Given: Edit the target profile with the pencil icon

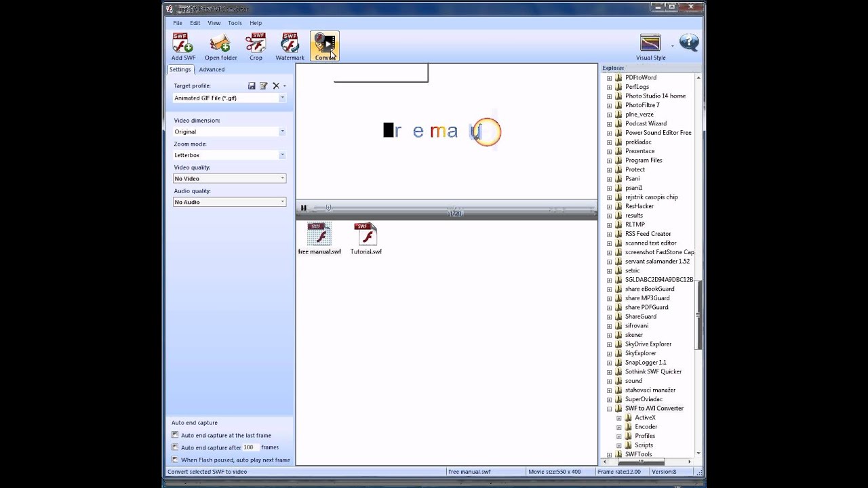Looking at the screenshot, I should tap(263, 86).
